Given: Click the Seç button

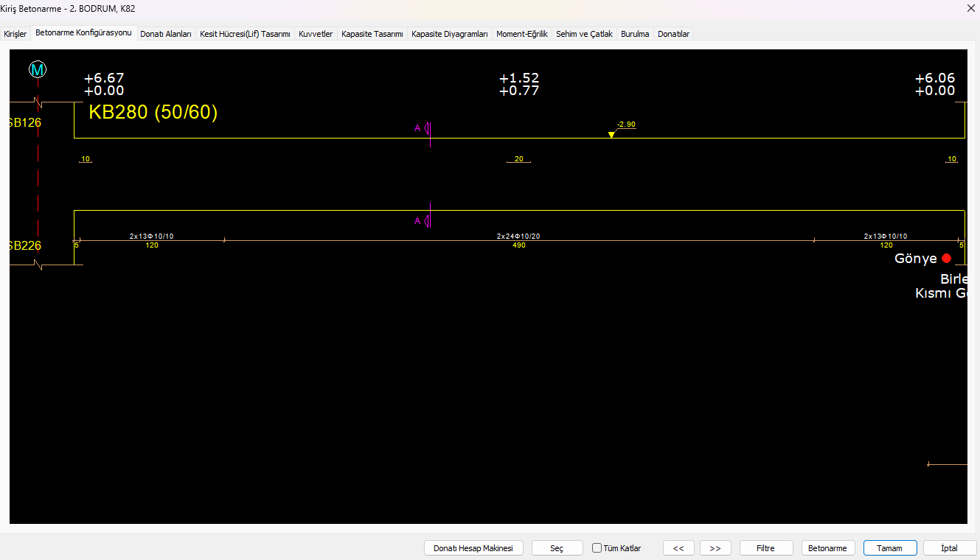Looking at the screenshot, I should point(557,548).
